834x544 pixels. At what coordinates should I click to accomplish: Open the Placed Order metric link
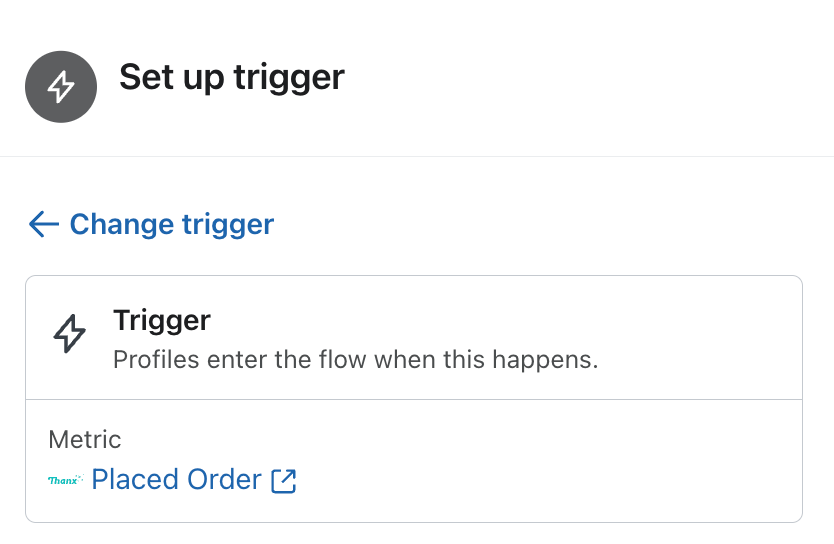point(176,480)
